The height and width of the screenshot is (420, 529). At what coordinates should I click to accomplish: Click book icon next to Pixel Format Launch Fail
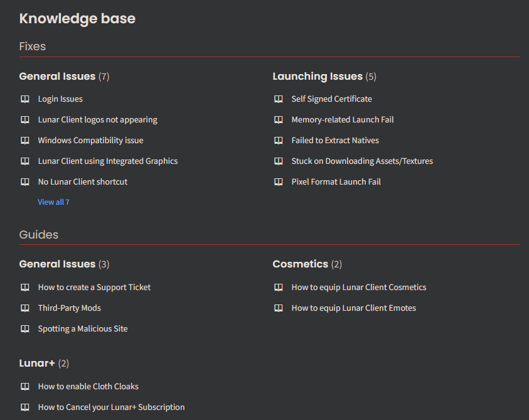click(x=279, y=181)
